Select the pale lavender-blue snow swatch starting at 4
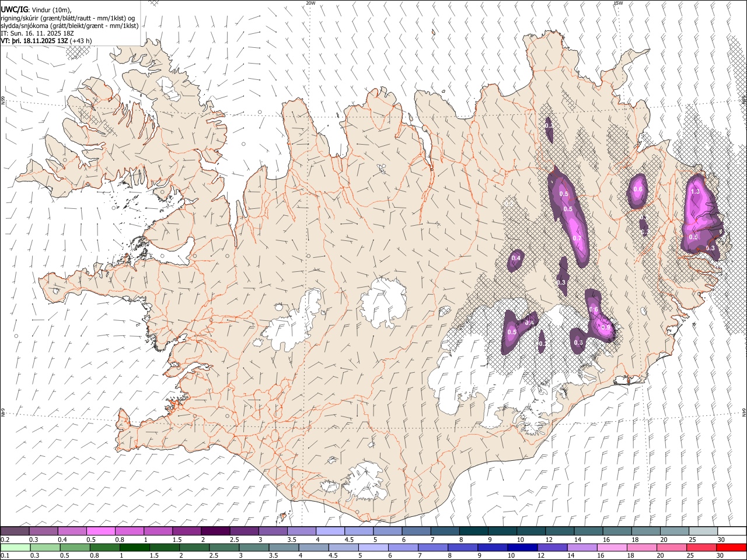747x560 pixels. point(330,531)
